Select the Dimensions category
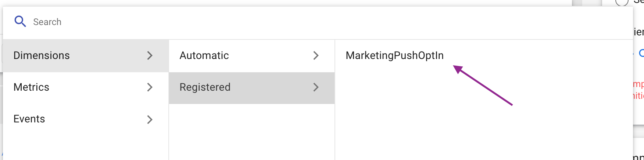This screenshot has width=644, height=160. coord(86,56)
